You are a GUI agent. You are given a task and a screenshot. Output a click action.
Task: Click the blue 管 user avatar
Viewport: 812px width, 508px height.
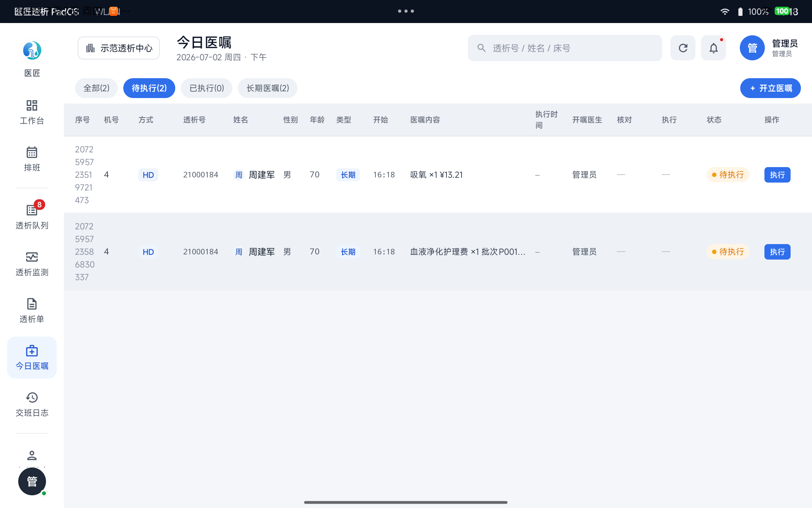click(752, 48)
